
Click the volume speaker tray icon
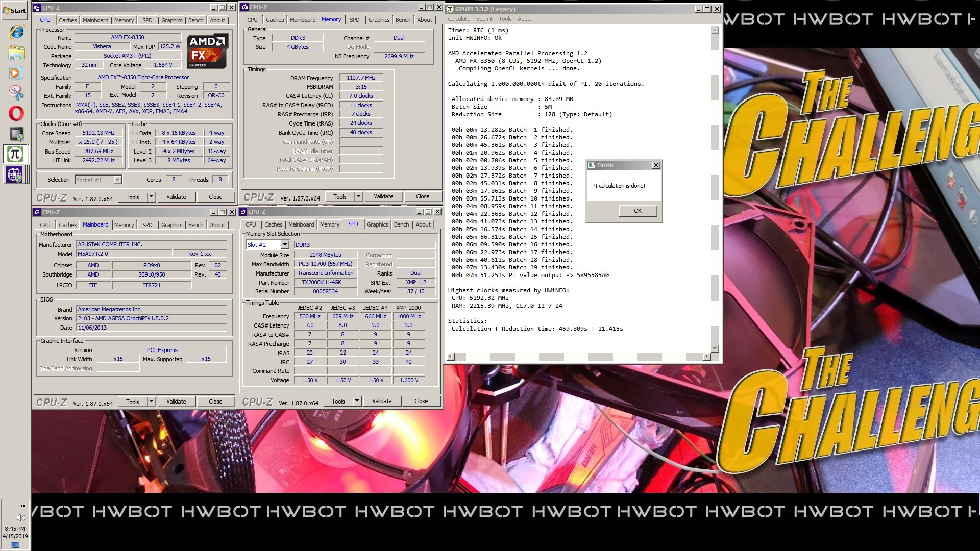click(x=20, y=518)
